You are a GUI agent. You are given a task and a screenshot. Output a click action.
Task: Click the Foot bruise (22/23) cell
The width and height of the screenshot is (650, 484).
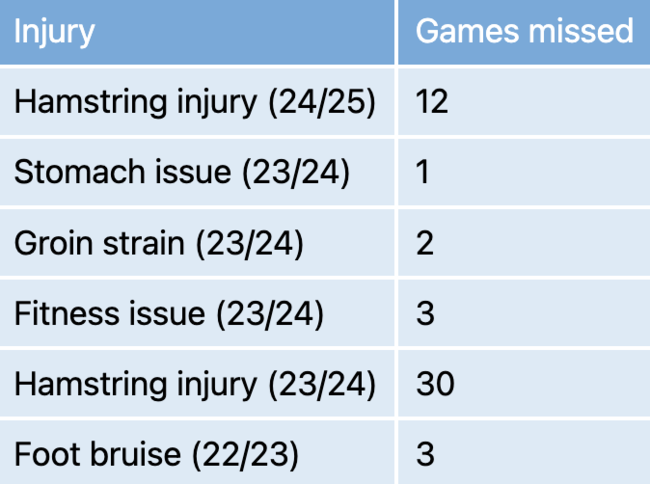(x=197, y=453)
